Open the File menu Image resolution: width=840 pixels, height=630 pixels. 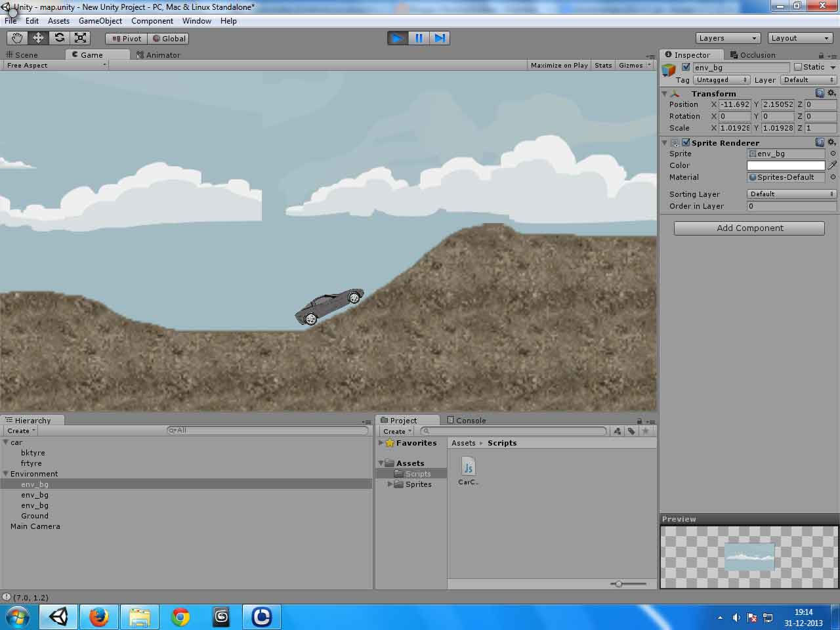(x=10, y=21)
